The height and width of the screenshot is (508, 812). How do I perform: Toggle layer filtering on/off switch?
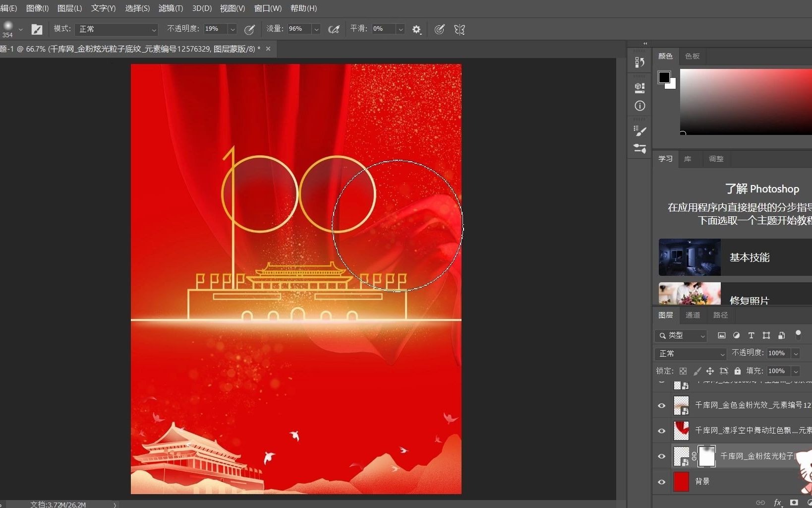tap(798, 335)
